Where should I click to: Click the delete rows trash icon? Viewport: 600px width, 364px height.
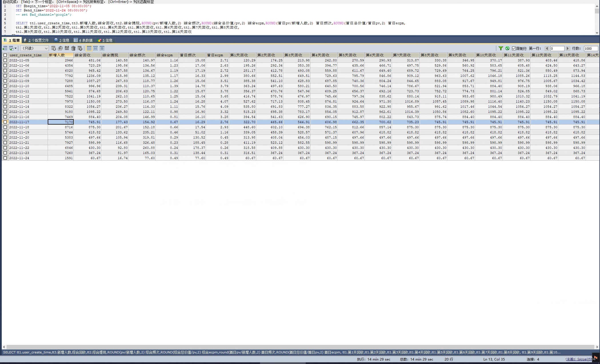coord(73,48)
